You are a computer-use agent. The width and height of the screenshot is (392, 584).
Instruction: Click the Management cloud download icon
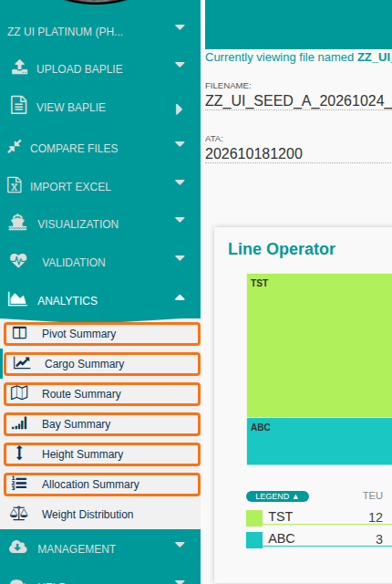[18, 547]
